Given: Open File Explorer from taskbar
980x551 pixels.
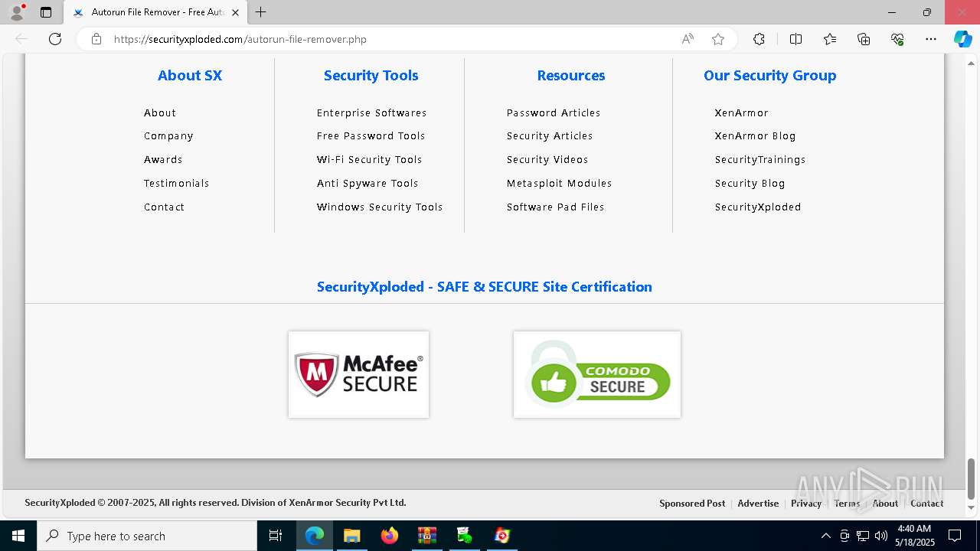Looking at the screenshot, I should click(x=351, y=536).
